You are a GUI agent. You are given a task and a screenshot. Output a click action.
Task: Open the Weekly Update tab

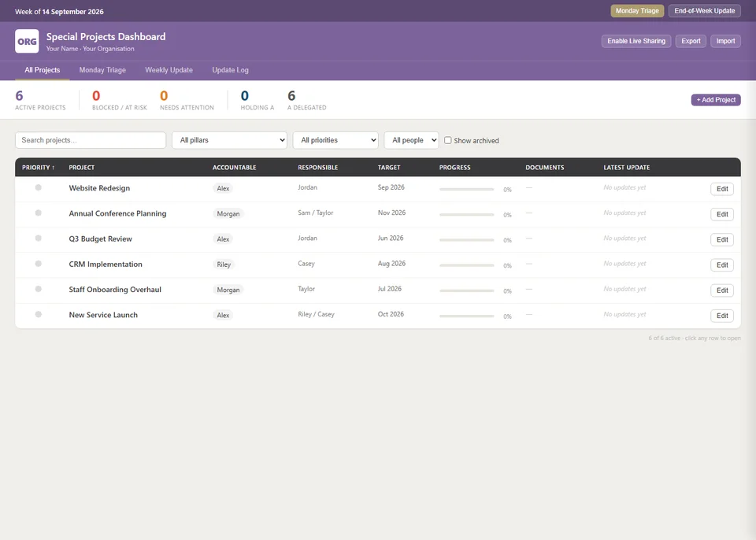tap(169, 70)
